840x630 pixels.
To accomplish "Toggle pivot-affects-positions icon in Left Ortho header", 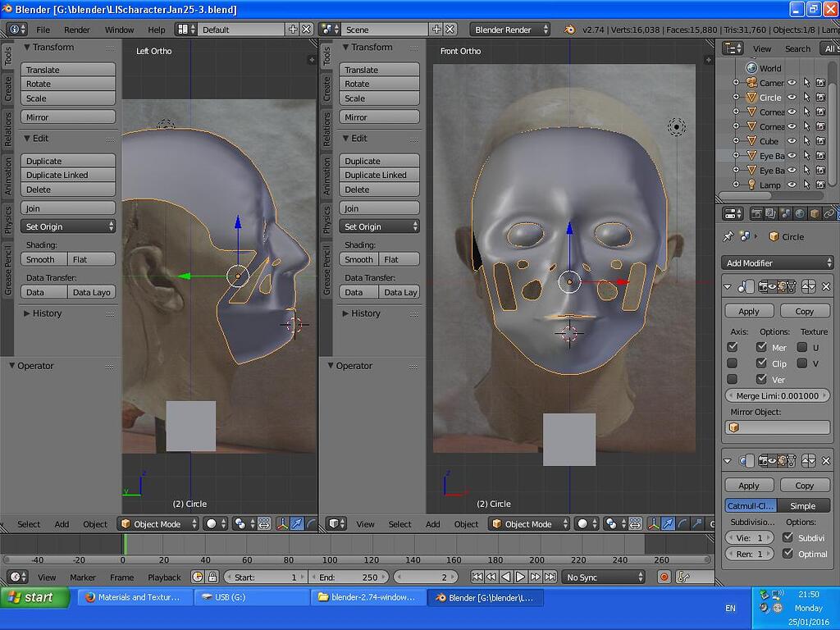I will pos(264,524).
